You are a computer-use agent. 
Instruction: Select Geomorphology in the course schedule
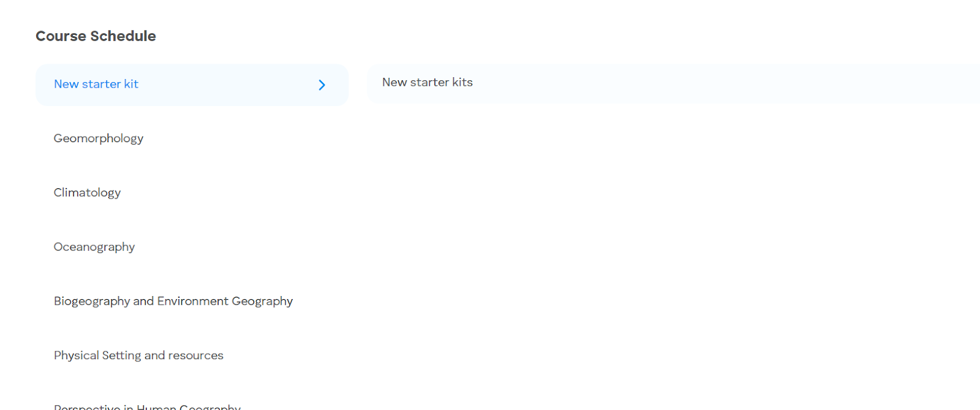click(99, 139)
